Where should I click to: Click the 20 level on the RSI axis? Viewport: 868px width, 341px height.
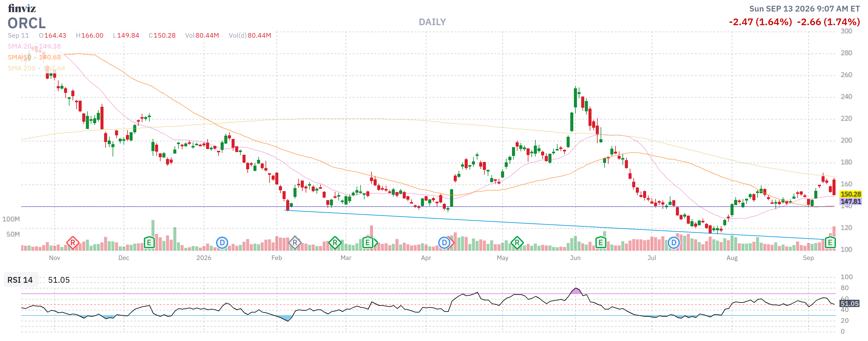click(845, 320)
